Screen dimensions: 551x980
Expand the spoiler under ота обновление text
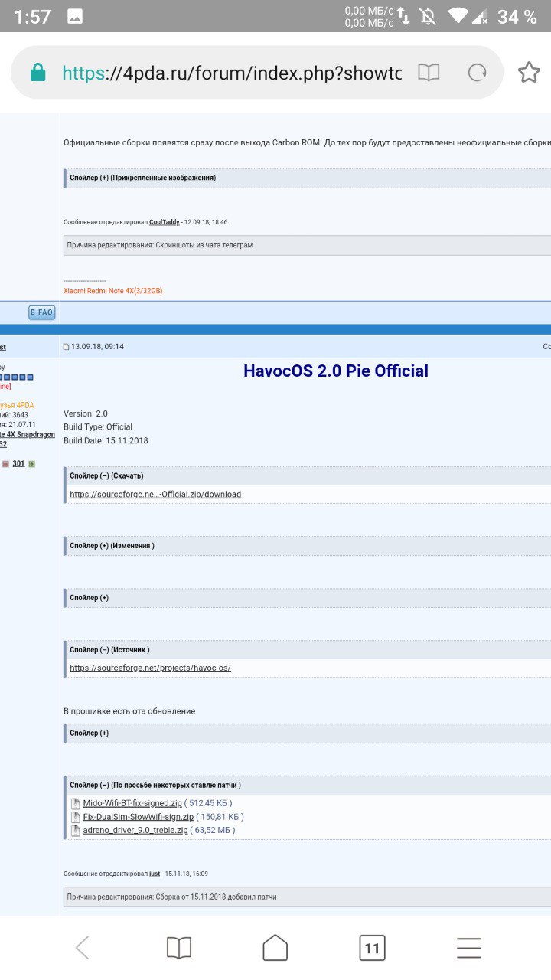click(306, 733)
